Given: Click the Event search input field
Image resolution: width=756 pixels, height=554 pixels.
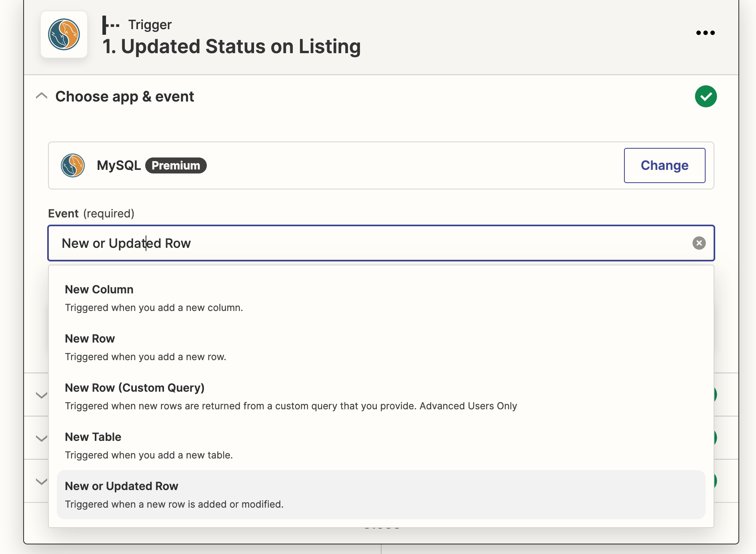Looking at the screenshot, I should (381, 243).
